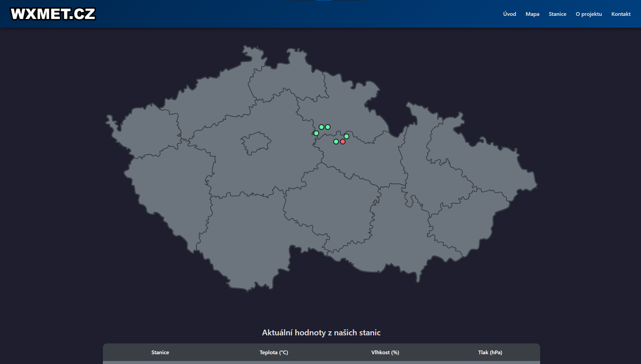Screen dimensions: 641x364
Task: Click the green marker northeast of the red one
Action: tap(346, 136)
